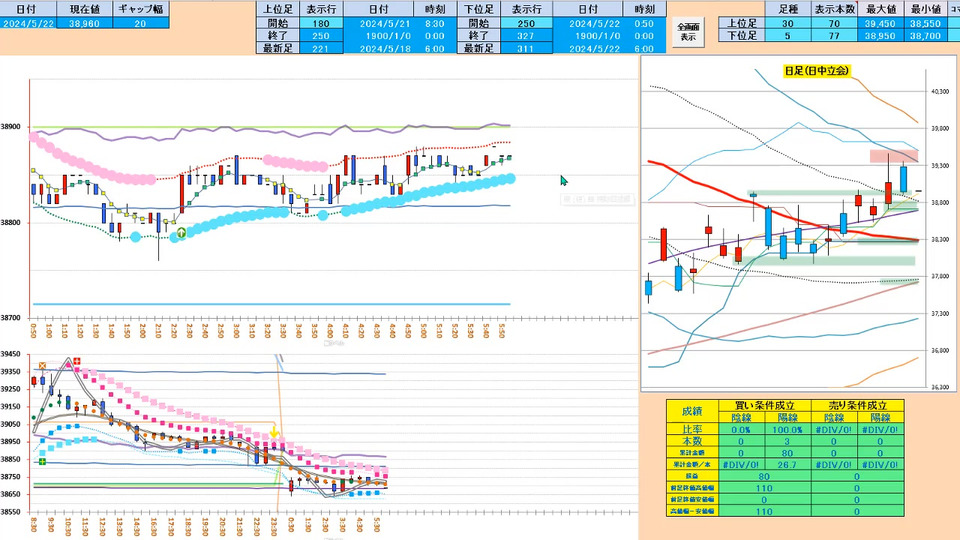Click the 足種 column header
Screen dimensions: 960x540
point(787,9)
